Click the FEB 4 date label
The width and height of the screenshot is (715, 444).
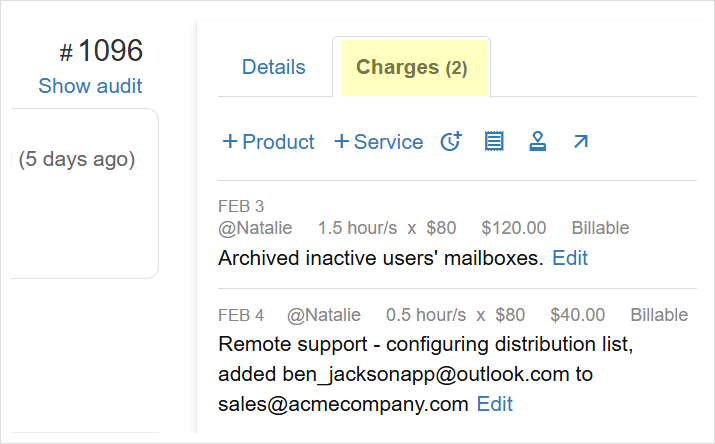click(x=241, y=315)
